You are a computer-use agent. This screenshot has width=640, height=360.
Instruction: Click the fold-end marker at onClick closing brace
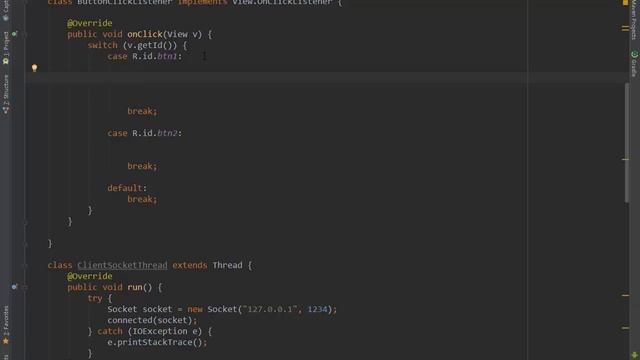point(25,222)
